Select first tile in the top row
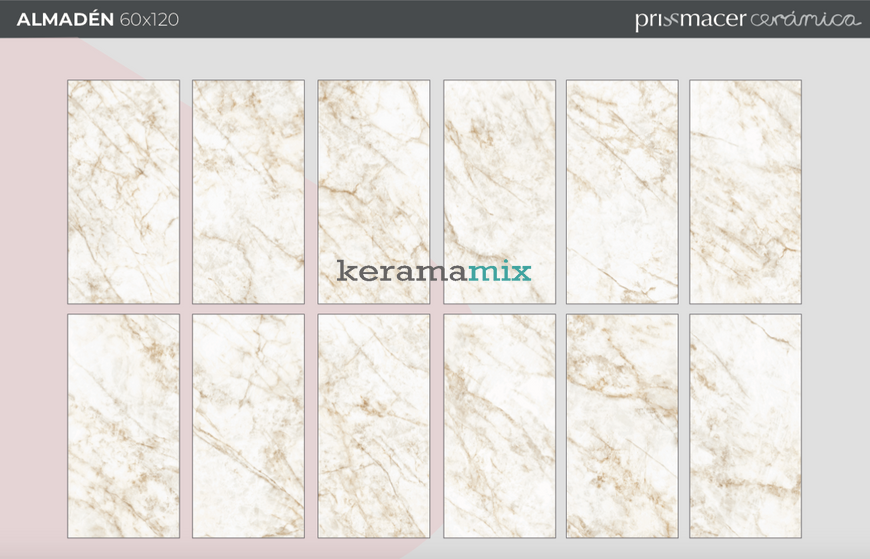 click(x=124, y=192)
